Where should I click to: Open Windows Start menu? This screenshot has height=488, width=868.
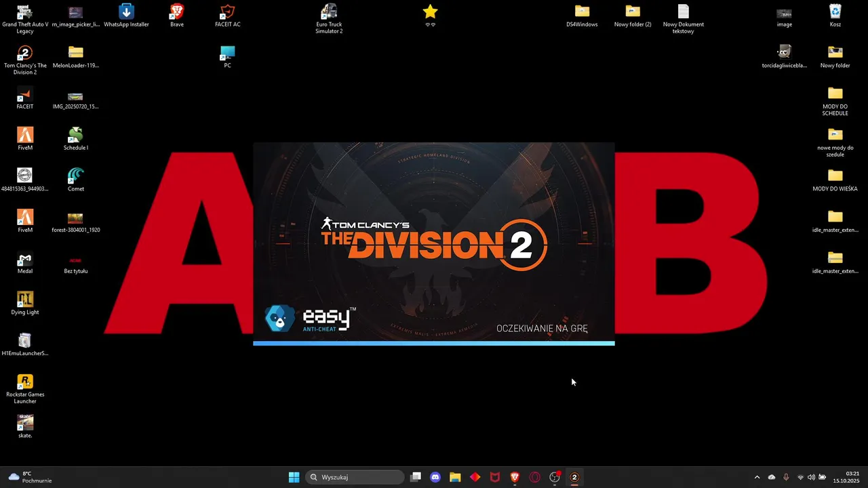point(294,477)
